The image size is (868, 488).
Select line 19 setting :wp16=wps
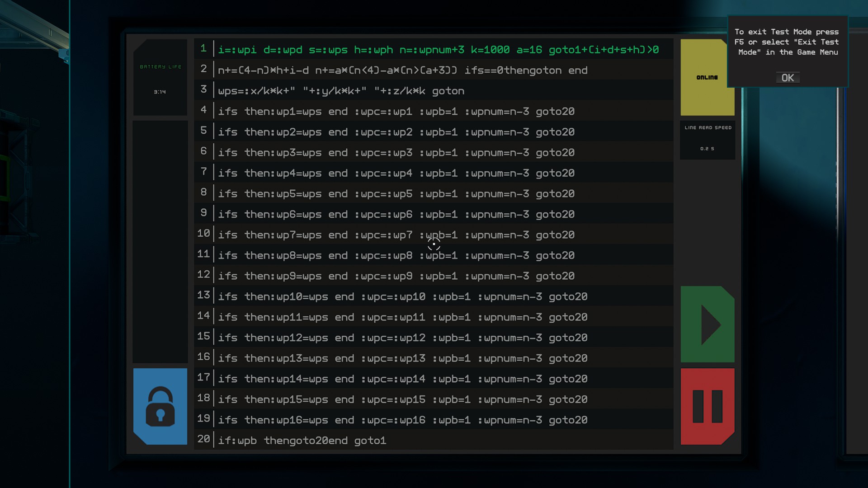click(x=402, y=420)
